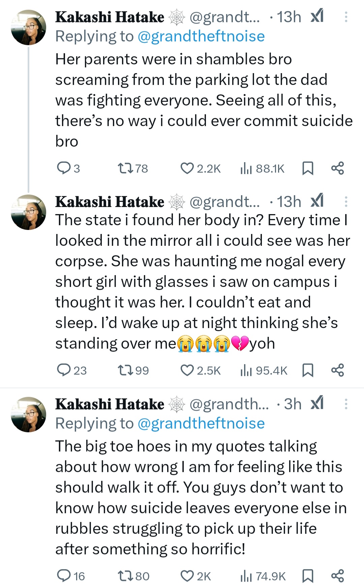Bookmark the first tweet about her parents
The image size is (364, 588).
click(307, 168)
